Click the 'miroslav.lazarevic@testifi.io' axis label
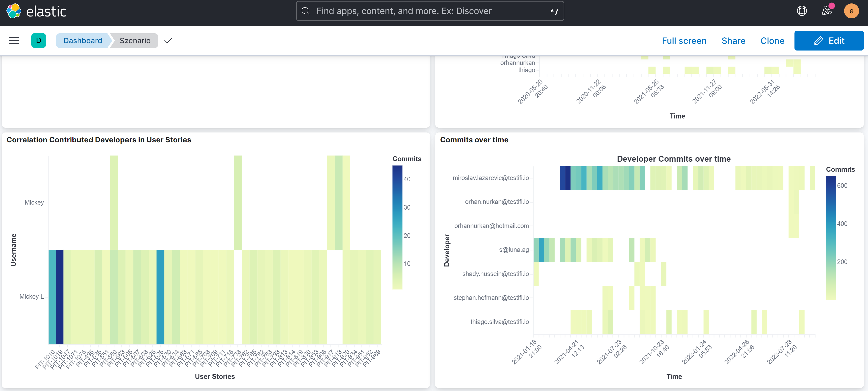The height and width of the screenshot is (391, 868). click(x=491, y=178)
